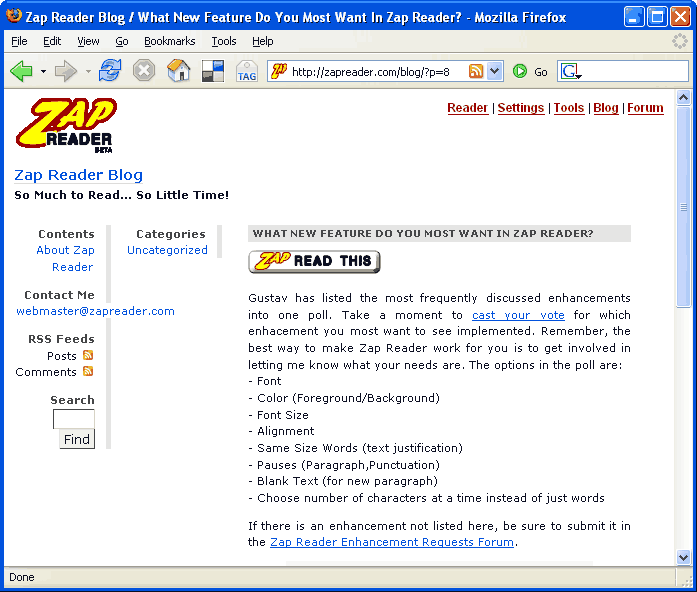Click the Forward arrow button
Screen dimensions: 697x592
66,71
